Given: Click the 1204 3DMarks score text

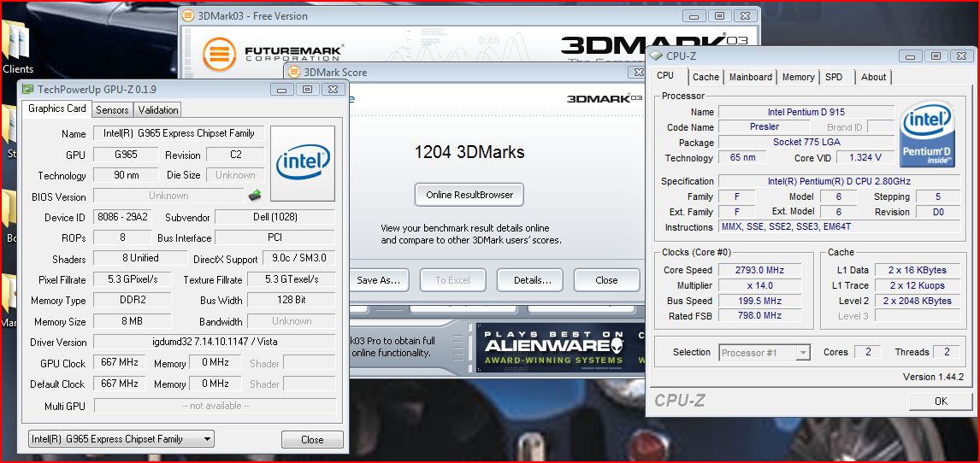Looking at the screenshot, I should tap(469, 152).
